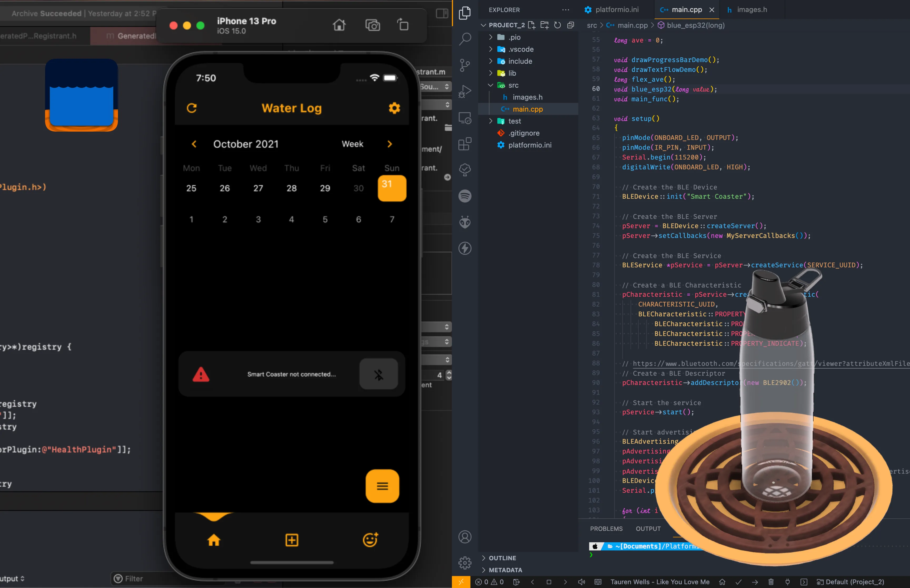Open the OUTPUT panel tab

(x=648, y=529)
